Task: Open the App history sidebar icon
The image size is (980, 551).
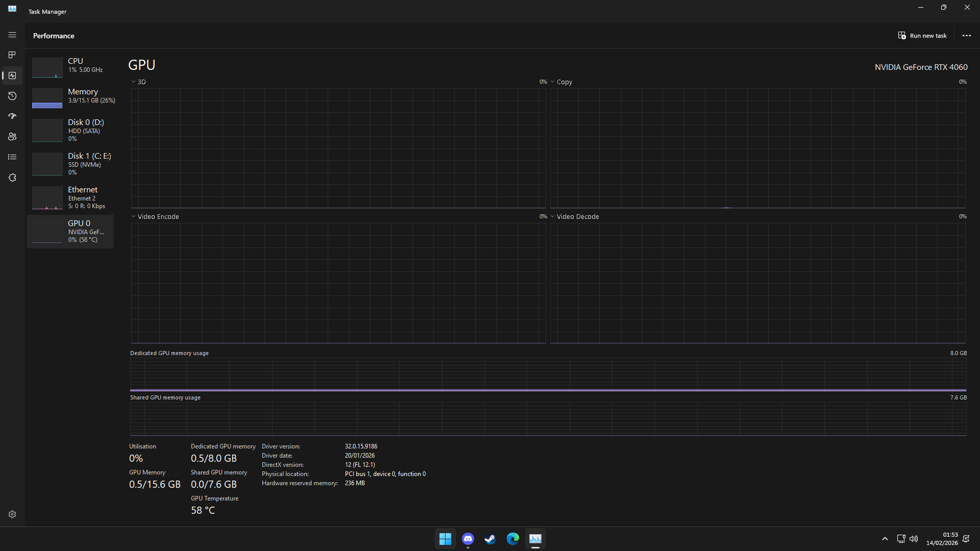Action: (x=12, y=96)
